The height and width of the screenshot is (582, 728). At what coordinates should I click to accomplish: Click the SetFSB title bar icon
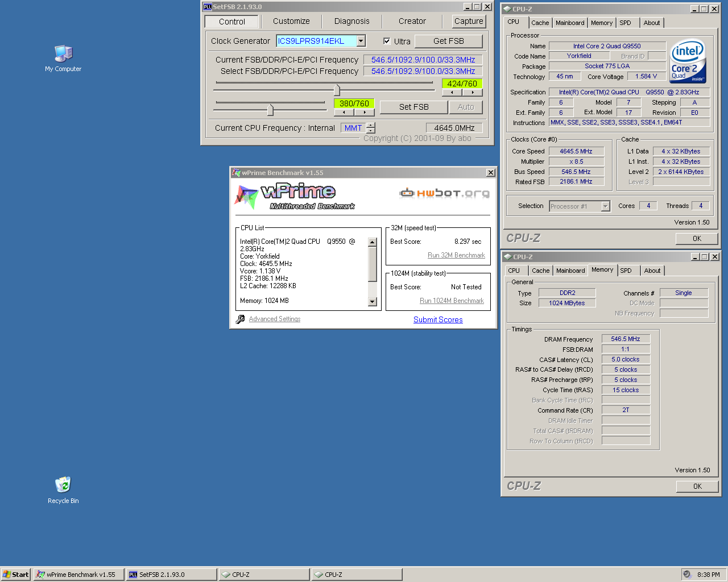coord(208,7)
